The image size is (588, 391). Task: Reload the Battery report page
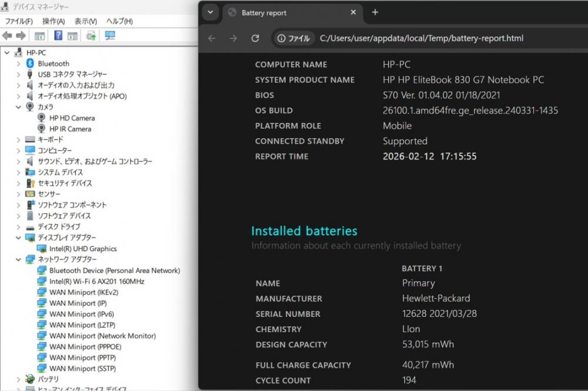pyautogui.click(x=255, y=38)
